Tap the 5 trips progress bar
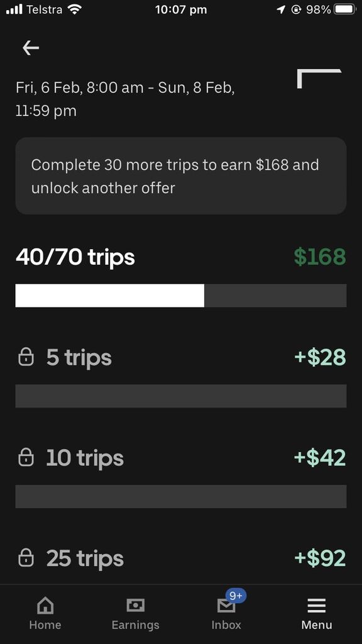This screenshot has height=644, width=362. point(181,396)
